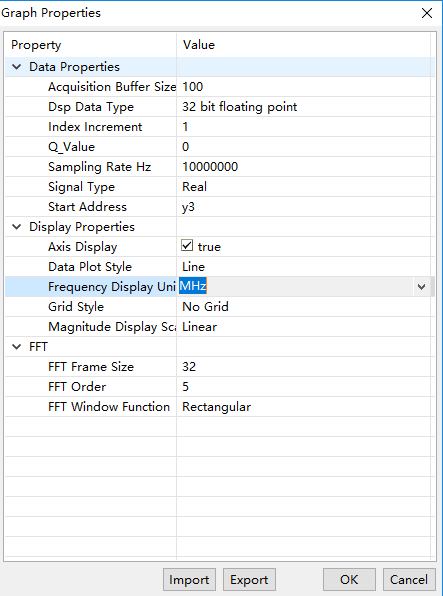Click the Import button
Screen dimensions: 443x596
pos(189,580)
